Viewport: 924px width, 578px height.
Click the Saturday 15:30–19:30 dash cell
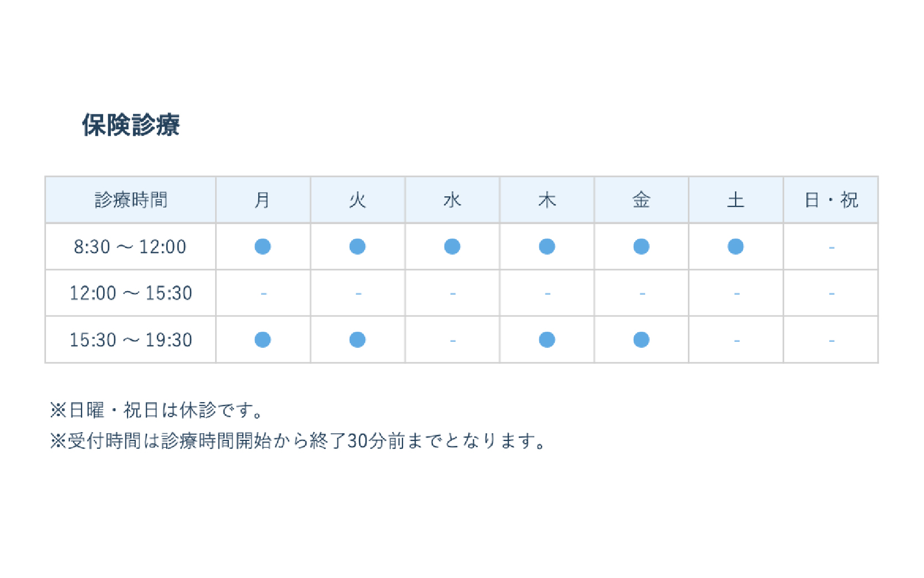[737, 340]
